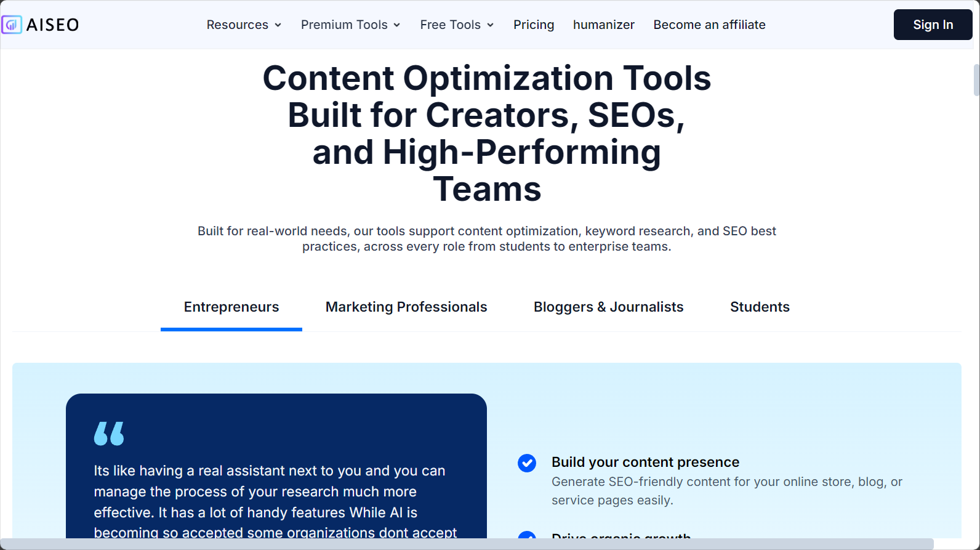
Task: Click the testimonial quote text
Action: (x=276, y=501)
